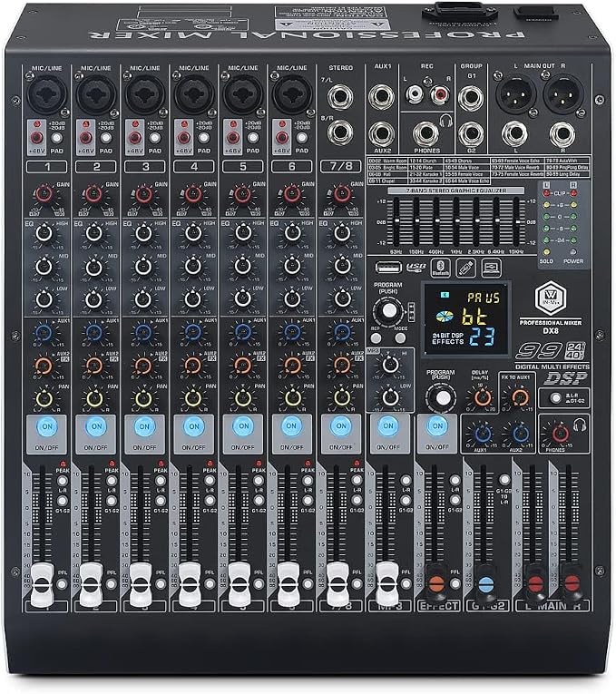Click the USB logo beside the port
This screenshot has height=694, width=616.
pos(416,267)
